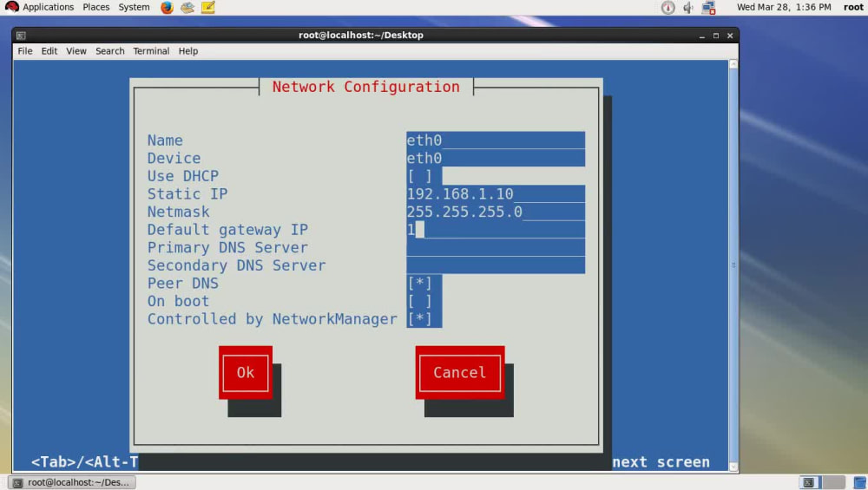The image size is (868, 490).
Task: Open the network connection tray icon
Action: click(708, 7)
